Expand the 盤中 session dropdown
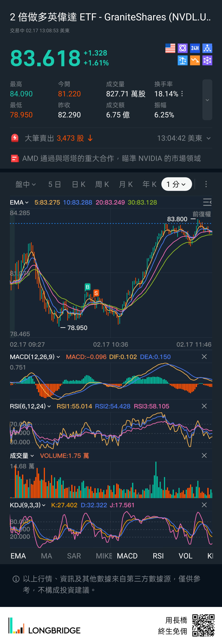 25,184
